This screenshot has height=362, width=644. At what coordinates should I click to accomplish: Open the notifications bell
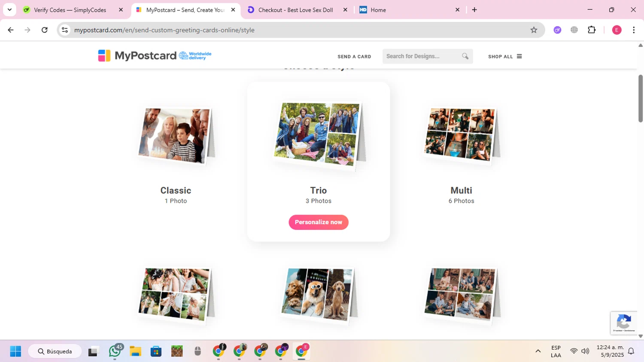coord(631,351)
